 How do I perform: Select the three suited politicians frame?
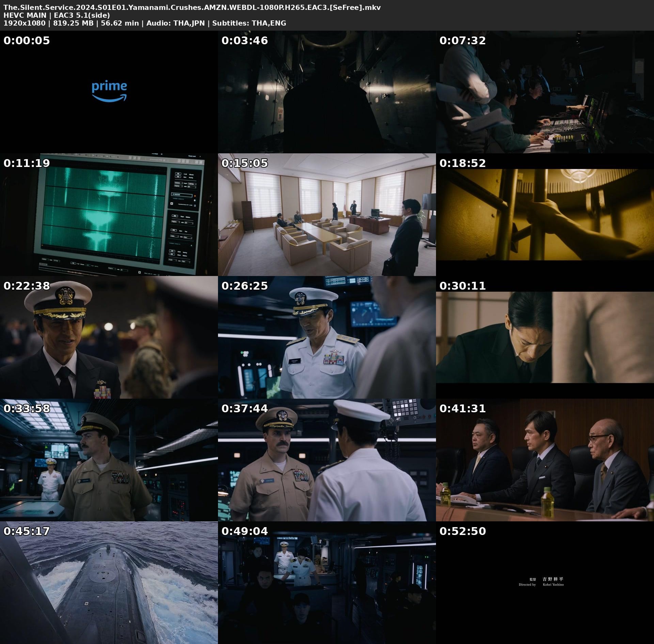pyautogui.click(x=545, y=460)
